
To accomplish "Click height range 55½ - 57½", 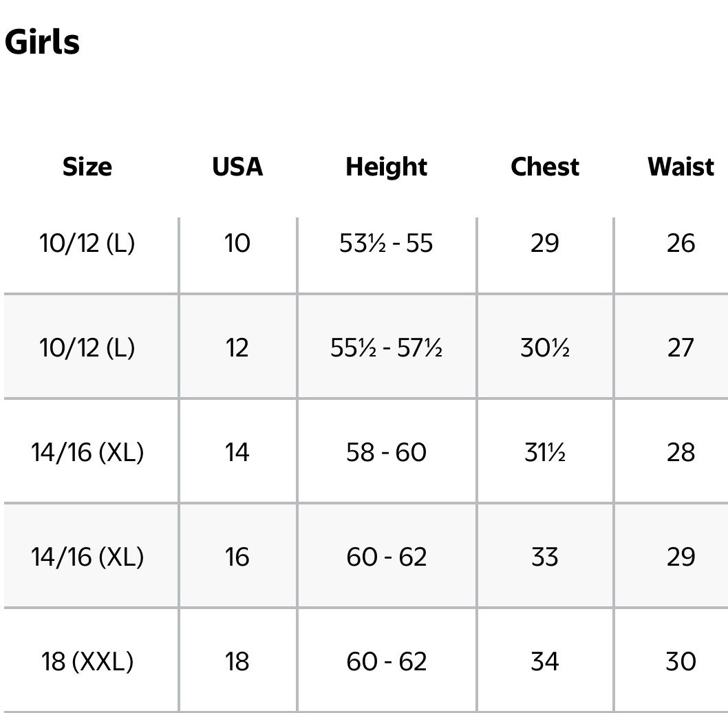I will click(386, 348).
